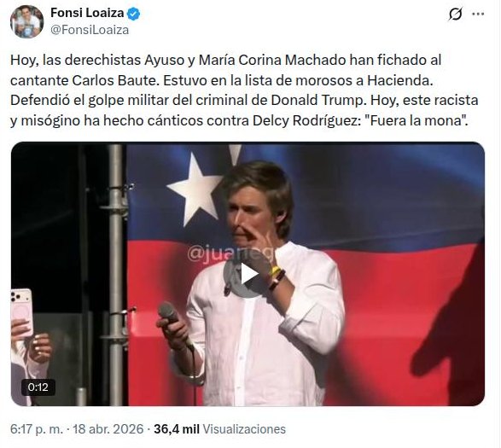The width and height of the screenshot is (501, 448).
Task: Play the video with center play button
Action: (x=248, y=274)
